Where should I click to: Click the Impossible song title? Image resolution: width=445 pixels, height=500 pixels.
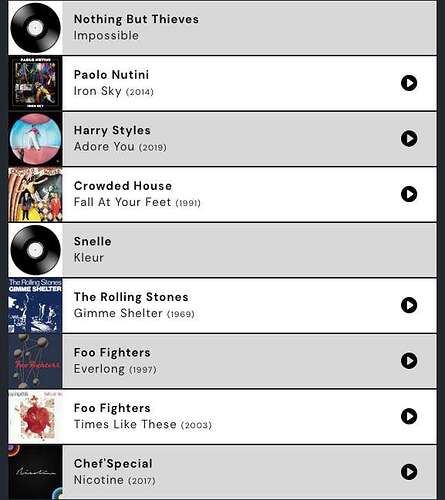coord(106,36)
